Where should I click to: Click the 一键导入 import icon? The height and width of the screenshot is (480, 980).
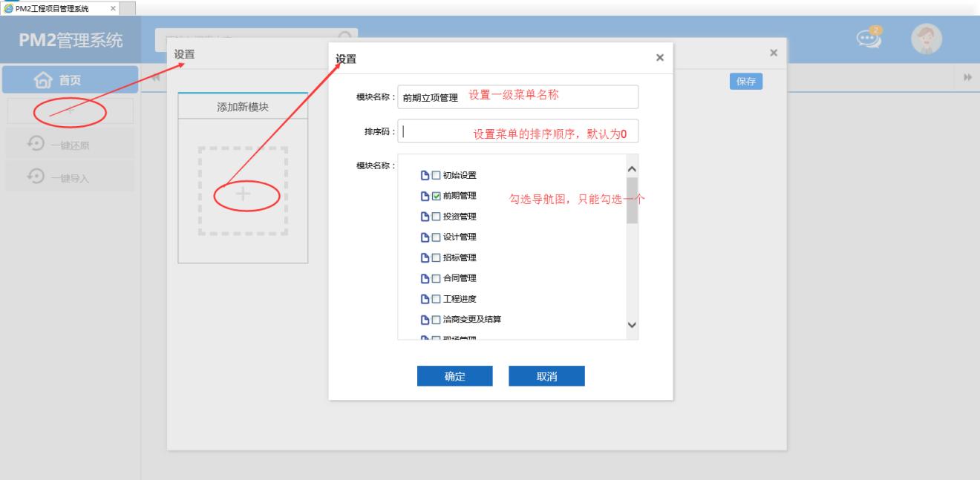(x=36, y=177)
